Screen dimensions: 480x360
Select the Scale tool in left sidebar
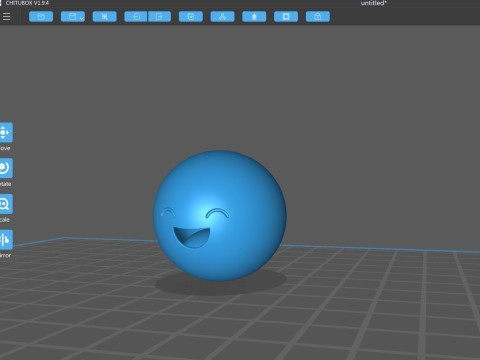point(6,204)
